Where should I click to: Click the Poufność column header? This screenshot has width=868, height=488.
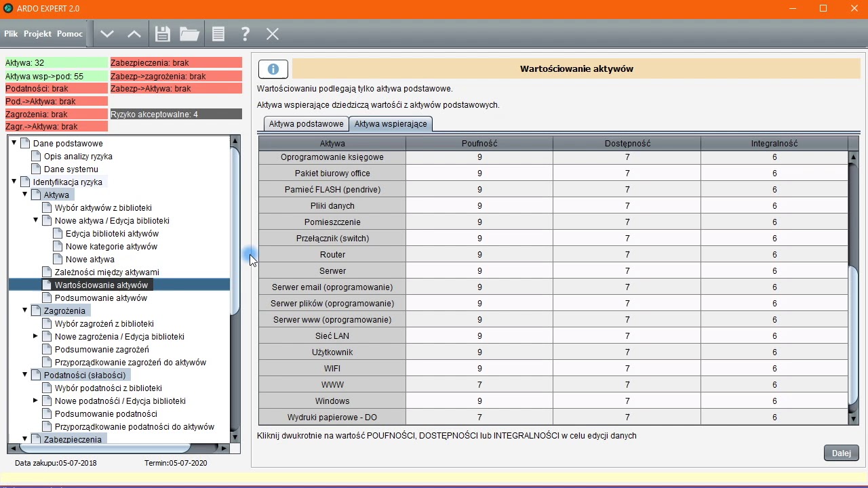pyautogui.click(x=479, y=143)
